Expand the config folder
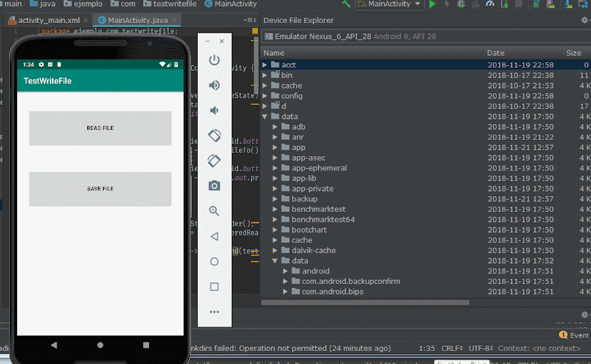 pos(265,96)
